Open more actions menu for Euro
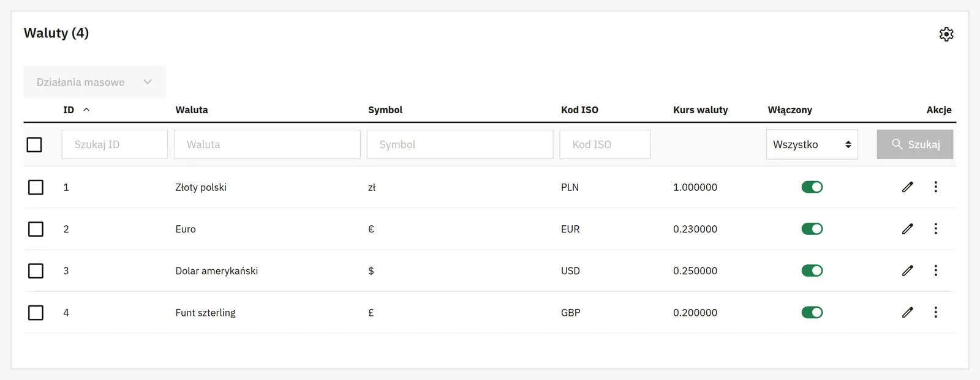The width and height of the screenshot is (980, 380). [936, 228]
